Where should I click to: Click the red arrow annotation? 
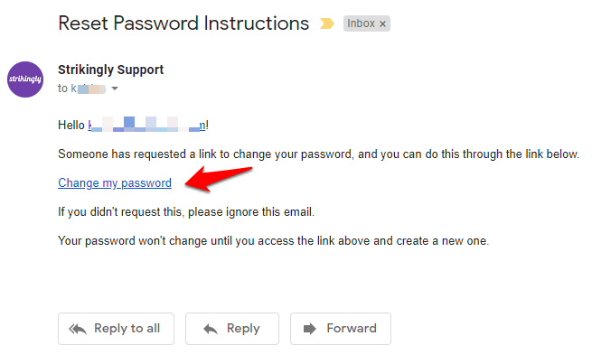point(218,179)
